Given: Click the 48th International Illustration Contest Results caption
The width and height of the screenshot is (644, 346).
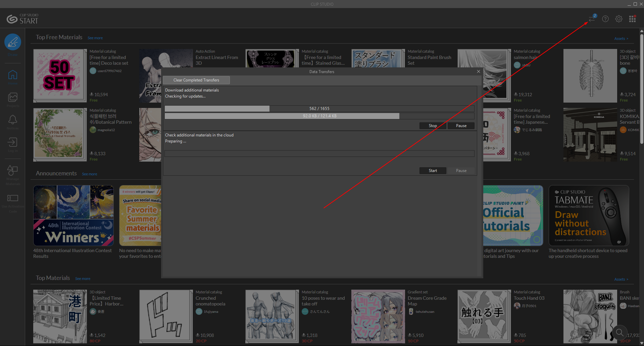Looking at the screenshot, I should click(72, 253).
